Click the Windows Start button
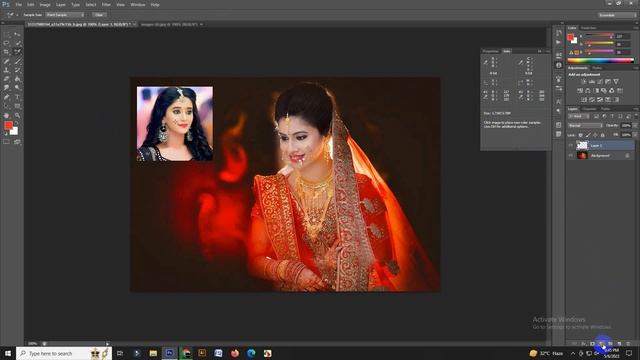Screen dimensions: 640x360 click(x=8, y=353)
